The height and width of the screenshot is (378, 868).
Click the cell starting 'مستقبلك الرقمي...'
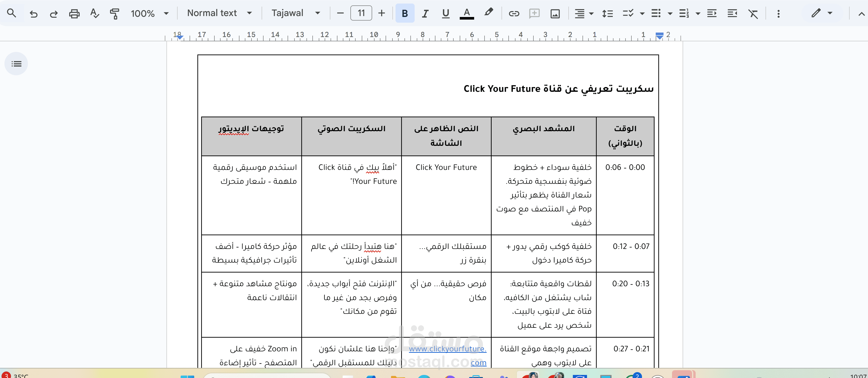(x=446, y=253)
